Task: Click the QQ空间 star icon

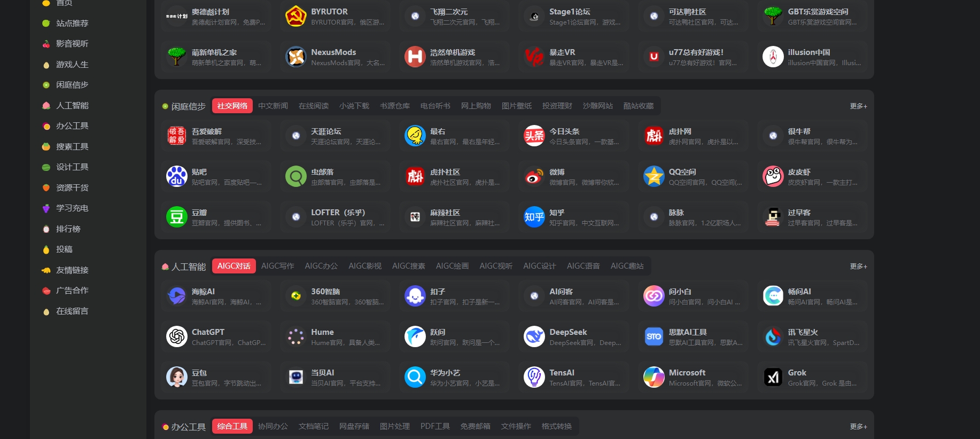Action: [x=654, y=176]
